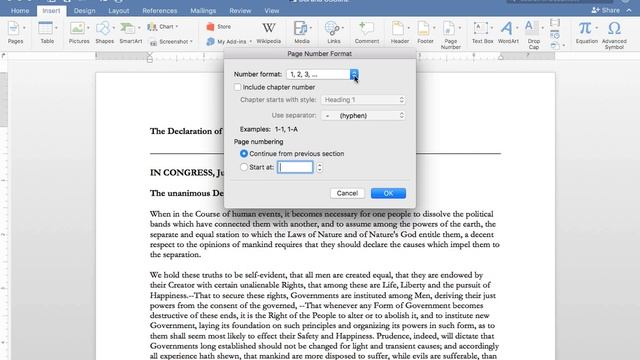Open the Media insert menu
Viewport: 640px width, 360px height.
(302, 32)
